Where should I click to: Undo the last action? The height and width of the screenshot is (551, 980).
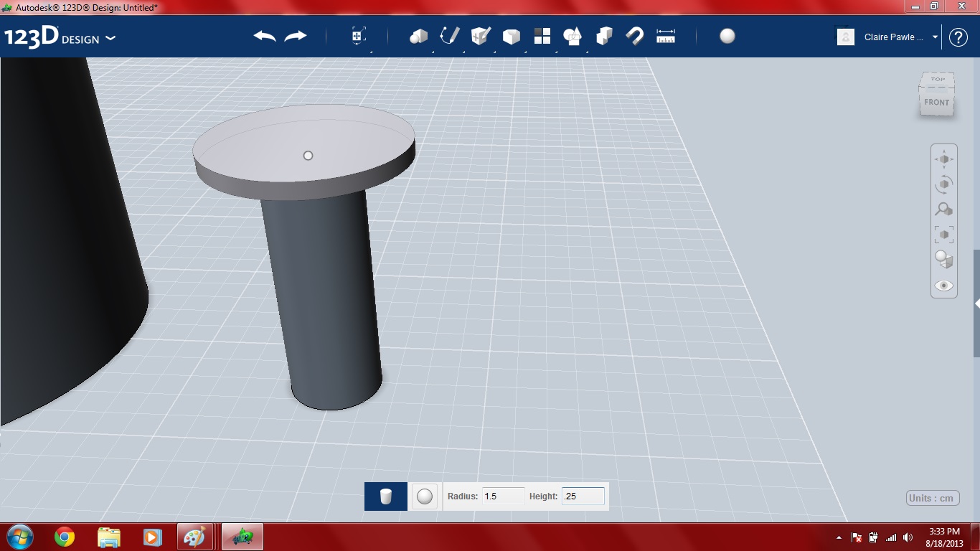265,36
